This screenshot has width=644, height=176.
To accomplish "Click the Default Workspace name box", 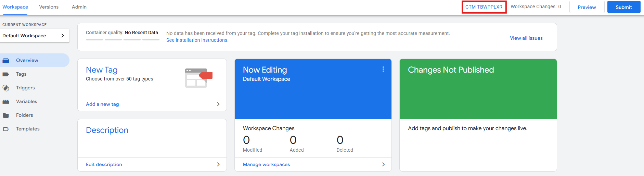I will click(35, 36).
